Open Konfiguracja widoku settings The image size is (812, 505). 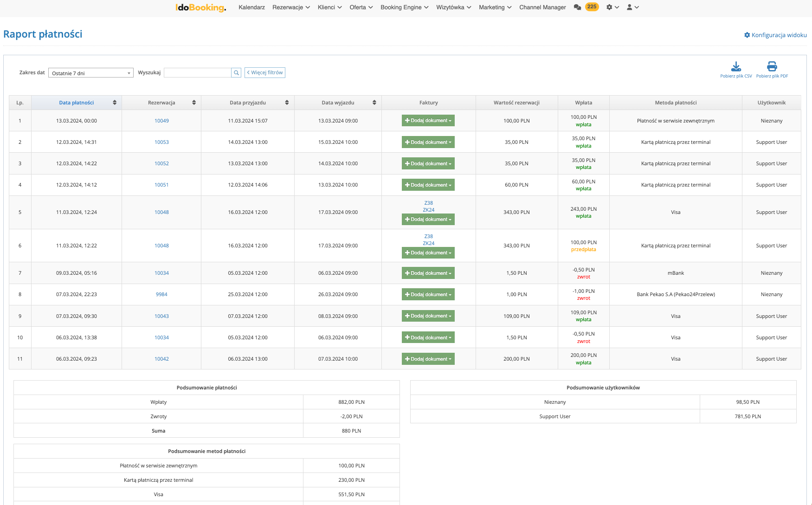pyautogui.click(x=775, y=35)
